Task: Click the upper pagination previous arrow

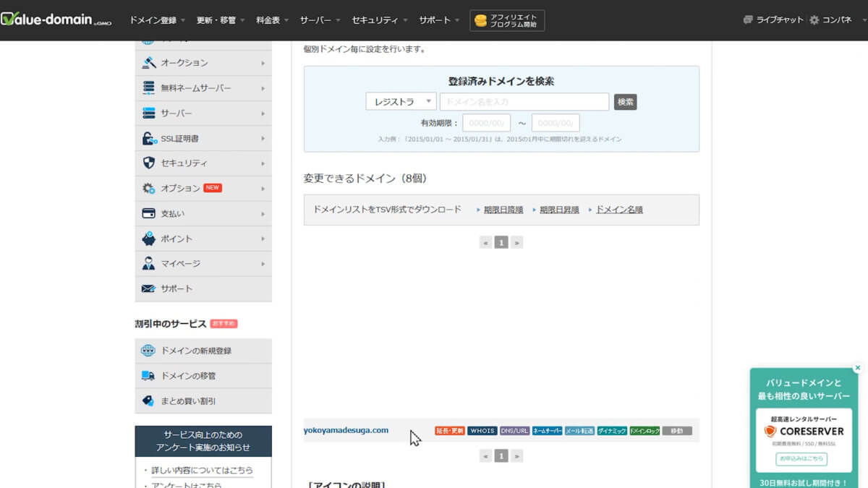Action: [485, 243]
